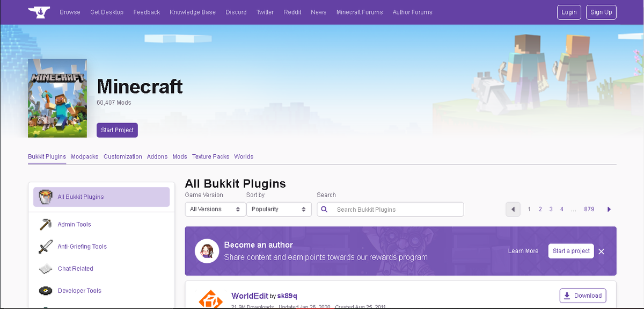This screenshot has height=309, width=644.
Task: Go to page 879 of results
Action: click(x=589, y=209)
